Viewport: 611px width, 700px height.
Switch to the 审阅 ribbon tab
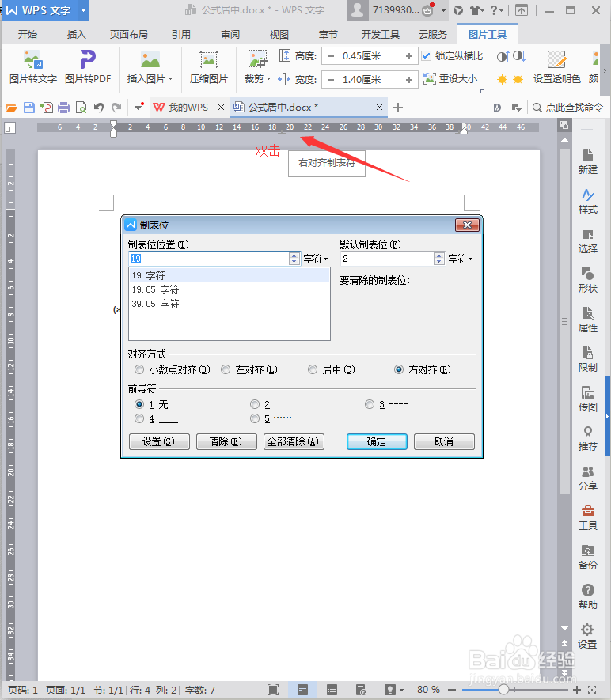click(230, 34)
